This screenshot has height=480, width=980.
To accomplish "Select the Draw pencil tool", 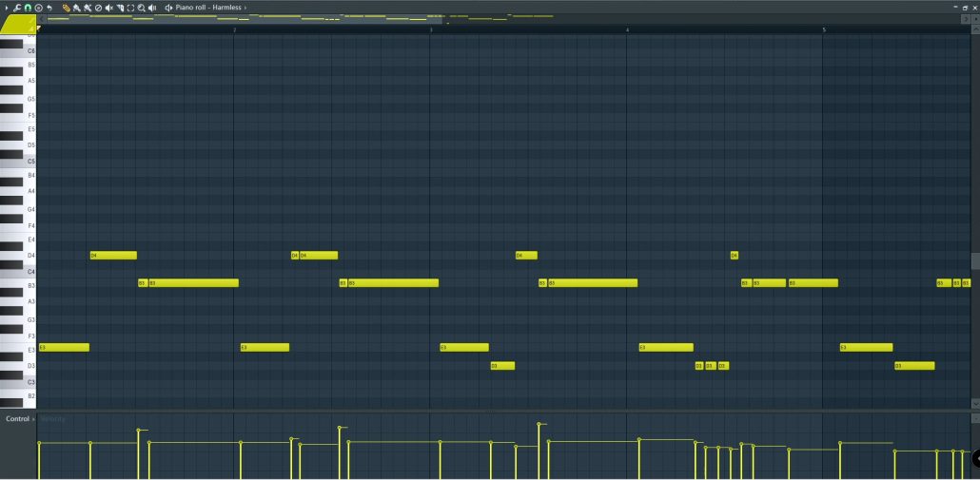I will 66,8.
